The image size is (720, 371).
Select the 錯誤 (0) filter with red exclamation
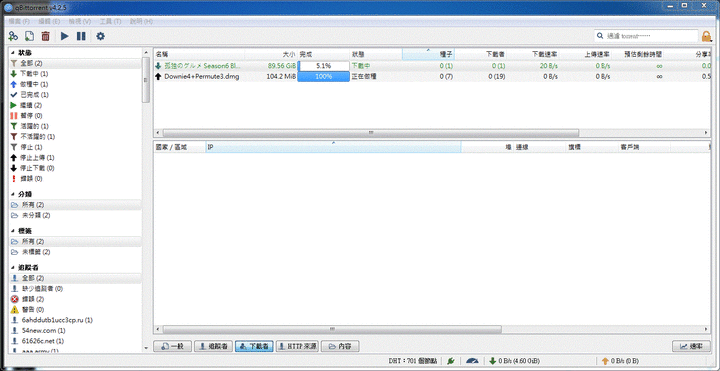coord(75,179)
